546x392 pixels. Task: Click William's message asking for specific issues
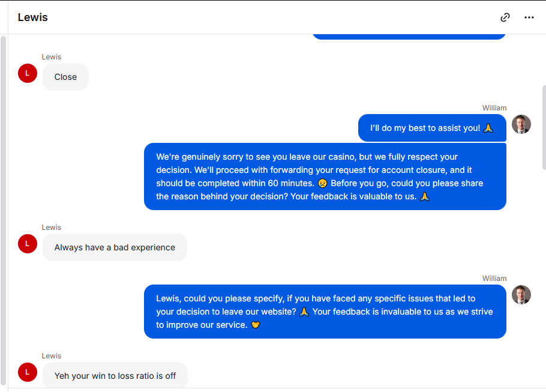325,312
